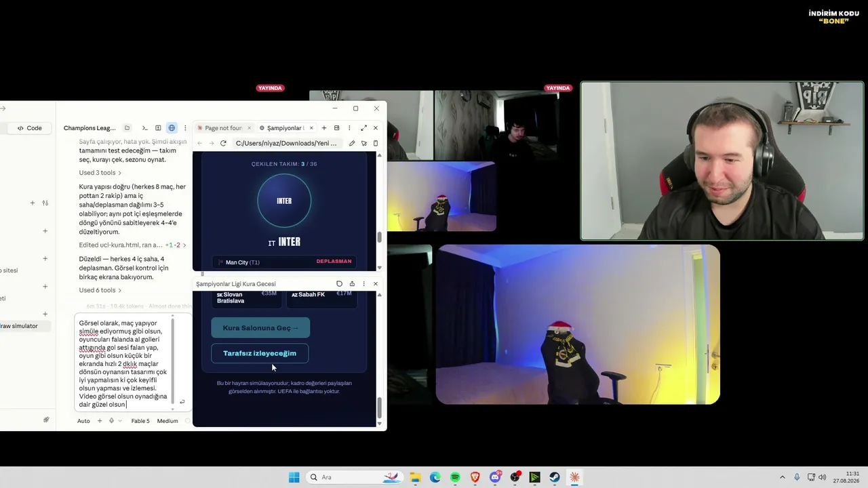Open the chat header three-dot menu
This screenshot has width=868, height=488.
185,128
